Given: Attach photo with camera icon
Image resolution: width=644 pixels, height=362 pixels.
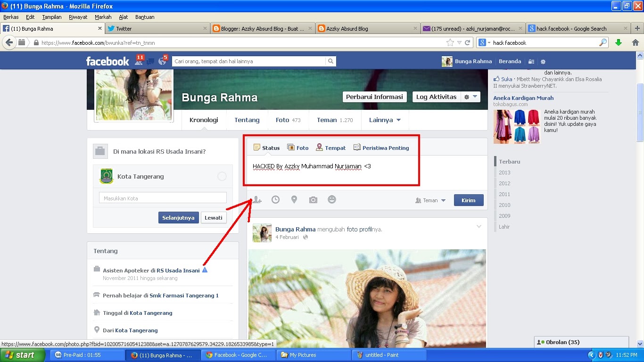Looking at the screenshot, I should (313, 200).
